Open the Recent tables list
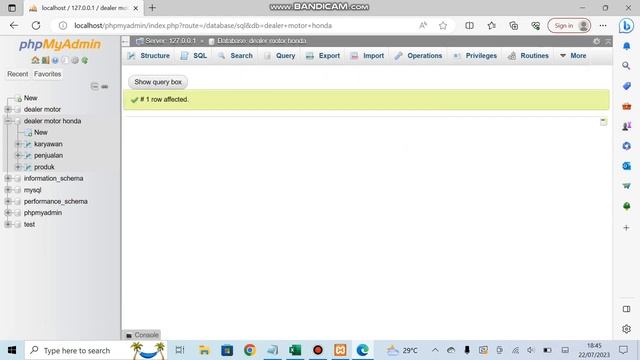Screen dimensions: 640x360 [18, 74]
